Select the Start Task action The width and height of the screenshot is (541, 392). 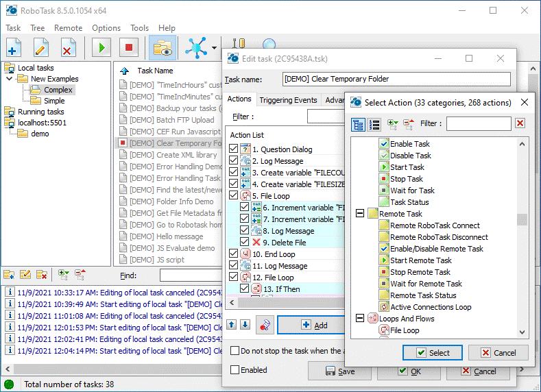point(407,167)
